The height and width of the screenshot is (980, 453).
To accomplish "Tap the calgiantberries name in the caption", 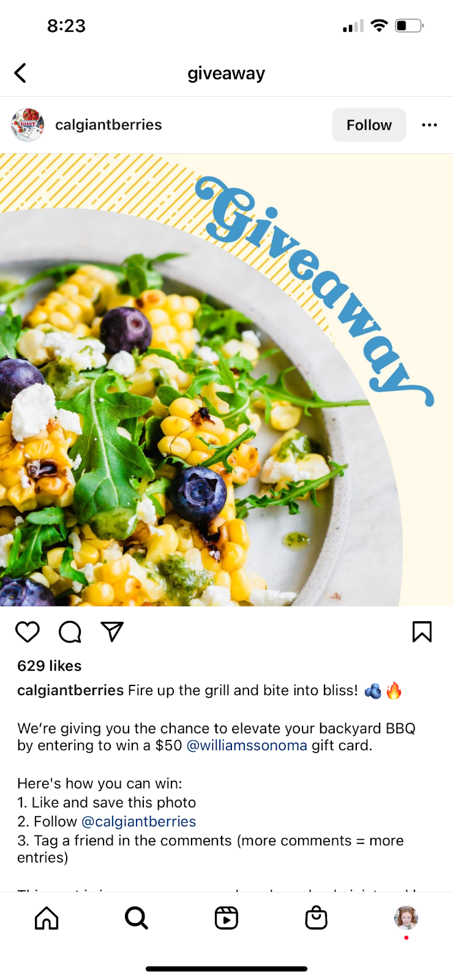I will click(x=70, y=690).
